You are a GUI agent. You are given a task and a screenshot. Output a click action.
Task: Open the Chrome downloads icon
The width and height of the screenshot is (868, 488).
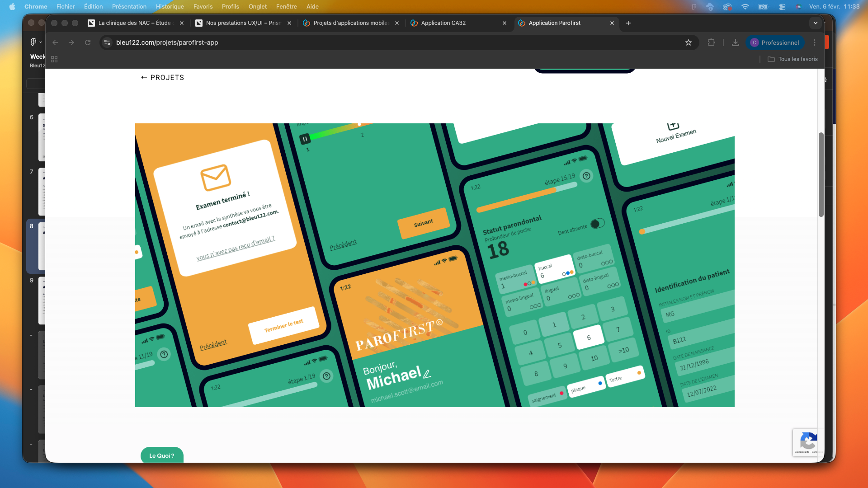pos(736,42)
